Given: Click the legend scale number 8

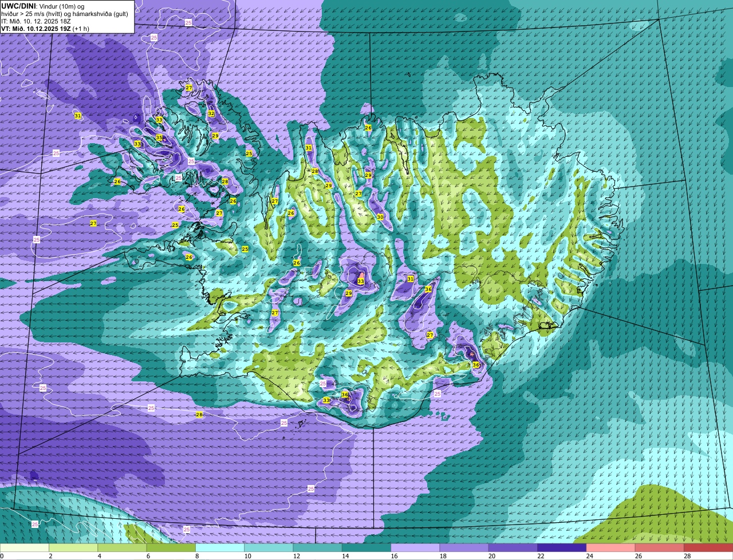Looking at the screenshot, I should [x=197, y=556].
